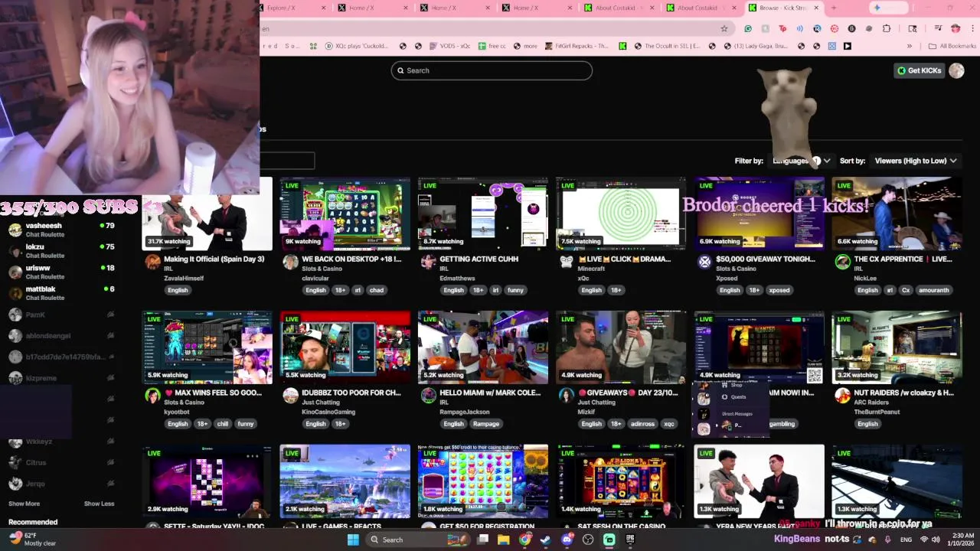Select the 'Rampage' tag under RampageJackson
Image resolution: width=980 pixels, height=551 pixels.
click(486, 424)
